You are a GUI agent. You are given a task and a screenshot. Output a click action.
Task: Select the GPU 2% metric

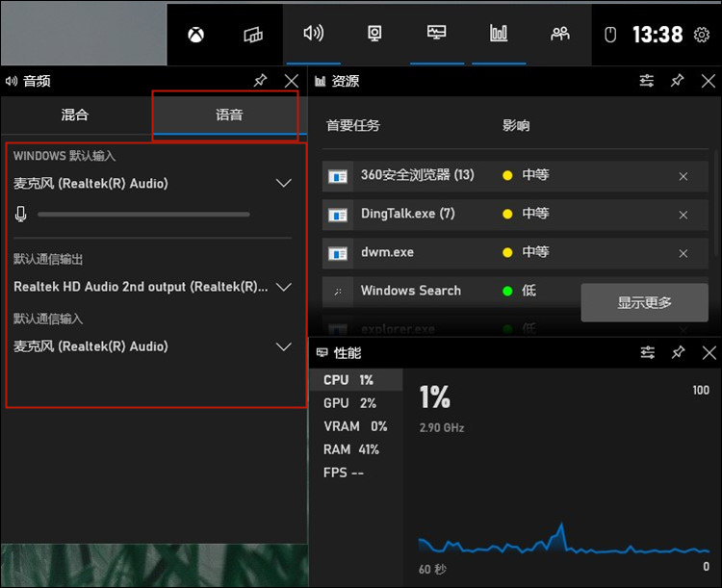[356, 403]
